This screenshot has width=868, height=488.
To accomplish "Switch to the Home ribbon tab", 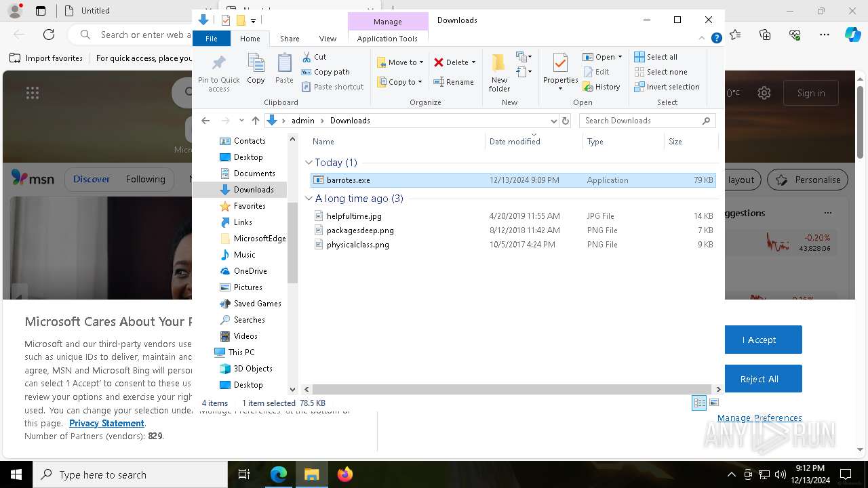I will tap(250, 39).
